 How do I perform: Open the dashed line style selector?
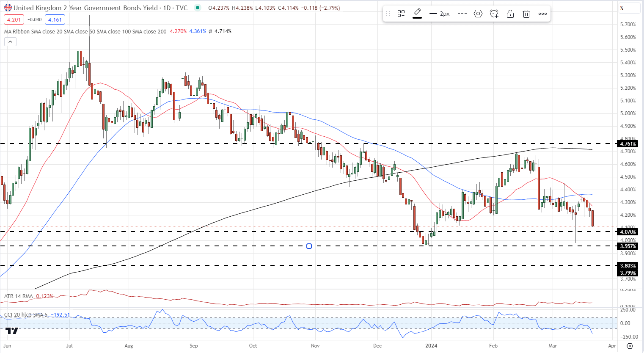pos(462,14)
